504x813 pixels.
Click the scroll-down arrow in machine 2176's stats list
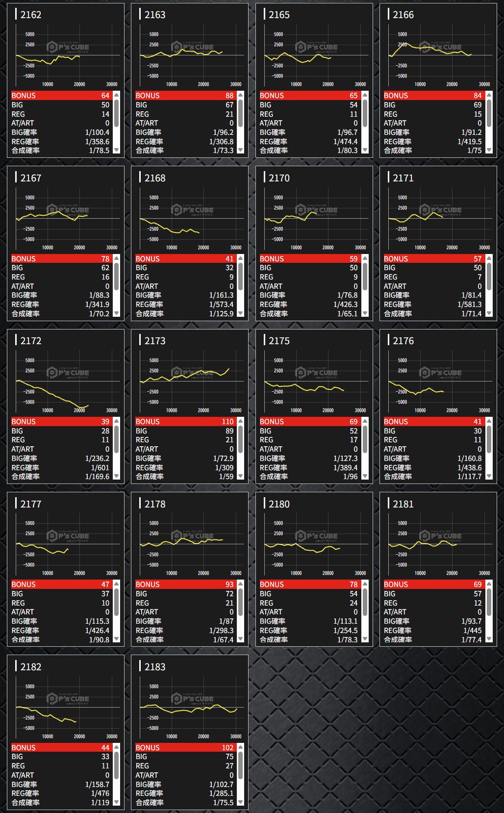[489, 476]
